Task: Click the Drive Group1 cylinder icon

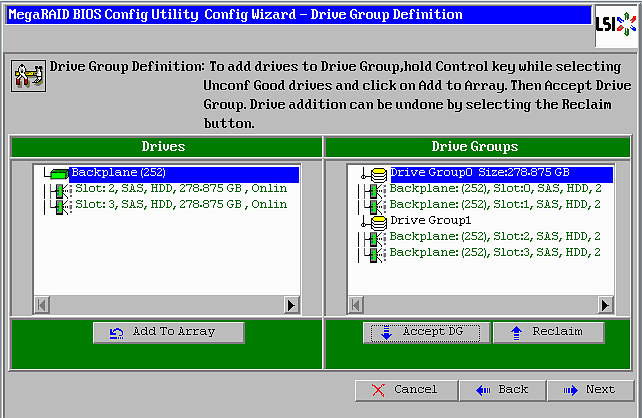Action: click(378, 221)
